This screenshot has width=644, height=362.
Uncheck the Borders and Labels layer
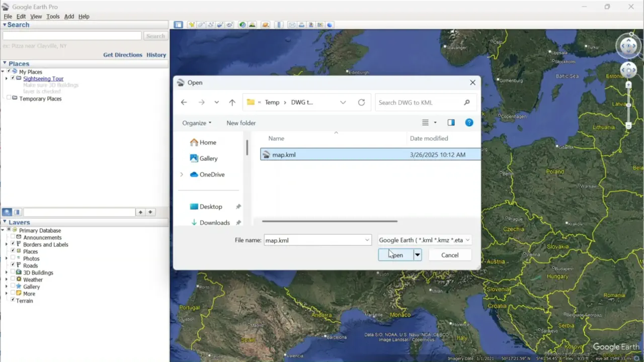click(x=13, y=244)
